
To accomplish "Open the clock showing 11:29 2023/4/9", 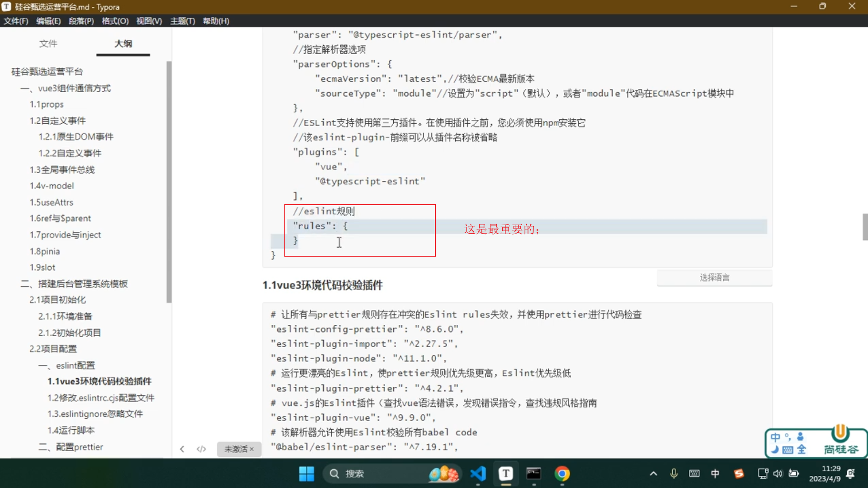I will pyautogui.click(x=825, y=474).
